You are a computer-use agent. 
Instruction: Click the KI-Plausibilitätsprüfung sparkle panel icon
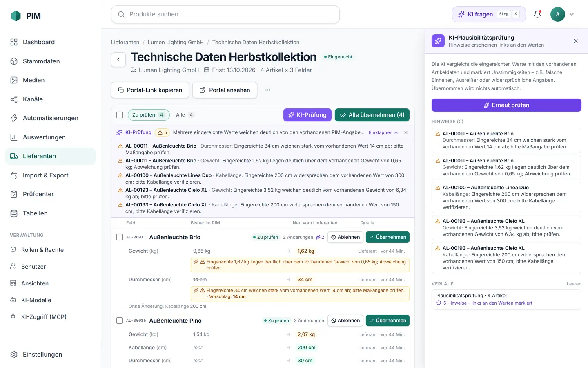point(438,41)
